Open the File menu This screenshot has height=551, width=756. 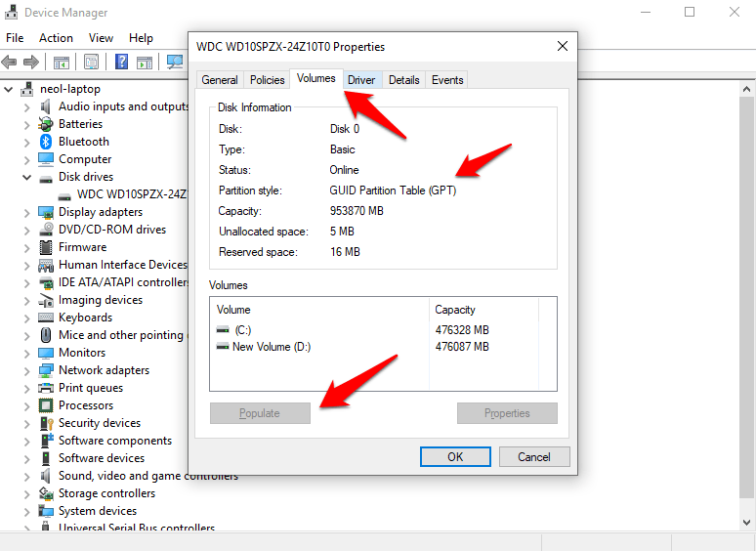[15, 37]
